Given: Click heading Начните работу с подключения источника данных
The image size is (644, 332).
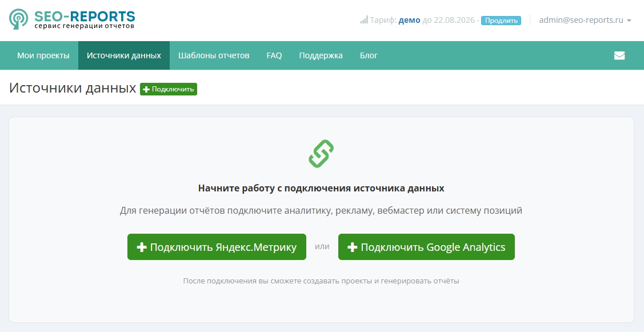Looking at the screenshot, I should click(321, 188).
